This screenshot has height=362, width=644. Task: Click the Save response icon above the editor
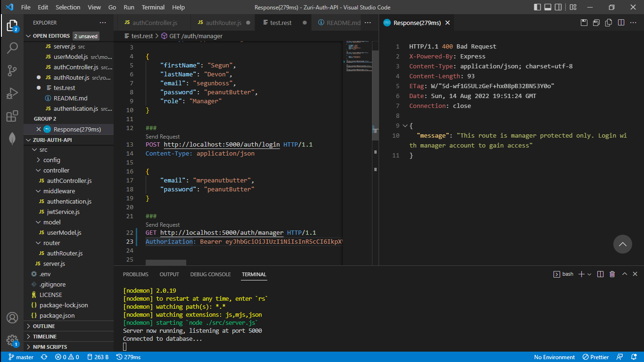584,22
